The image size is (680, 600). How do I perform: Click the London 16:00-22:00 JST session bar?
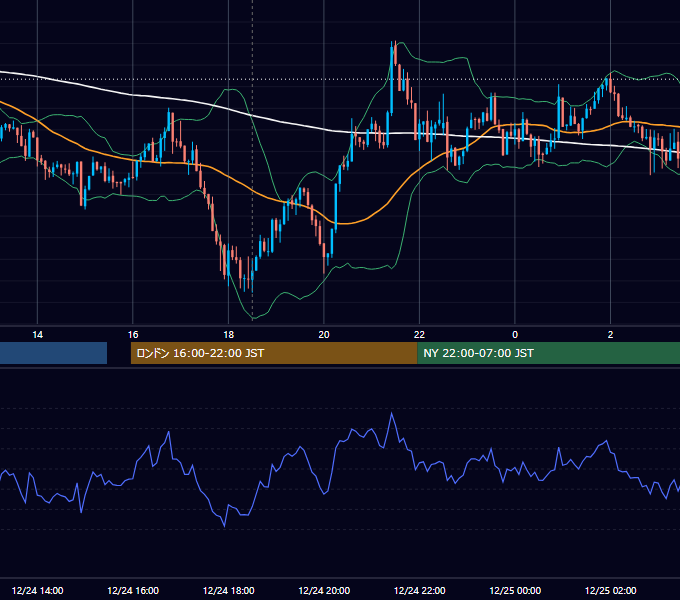[274, 353]
